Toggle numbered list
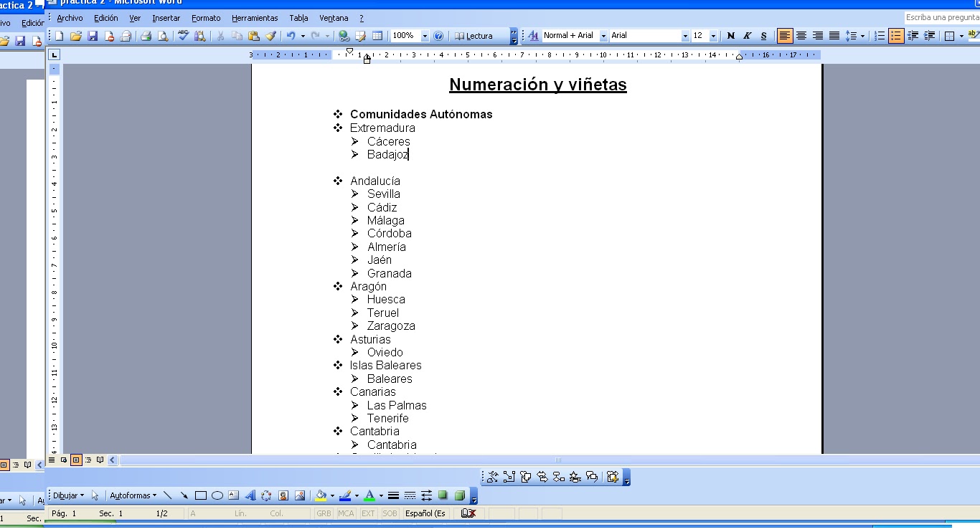980x532 pixels. coord(880,36)
